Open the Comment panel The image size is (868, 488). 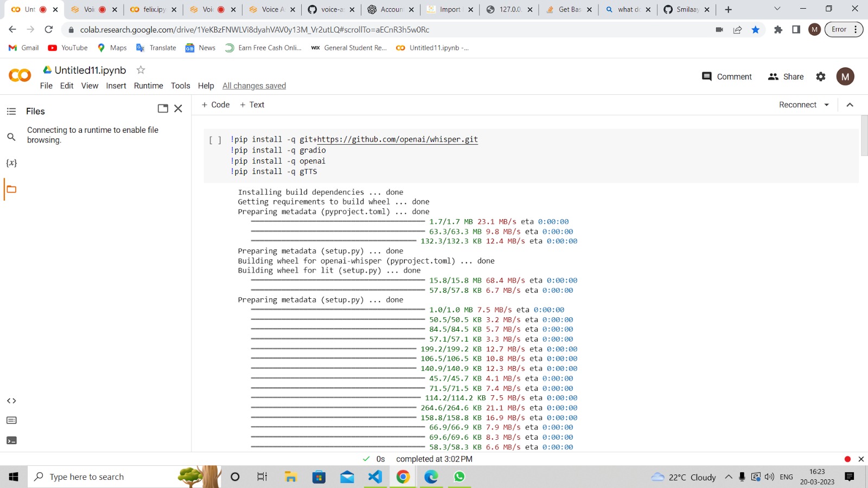pyautogui.click(x=727, y=77)
